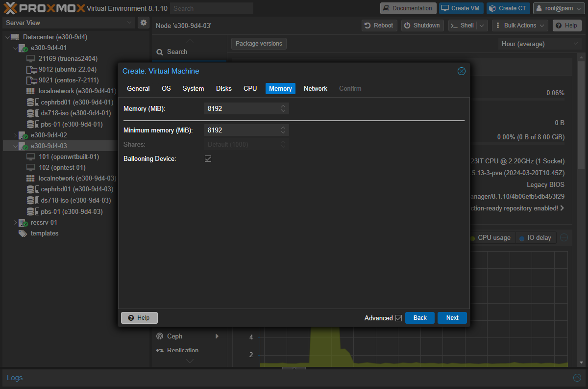Click the Ceph icon in node menu
This screenshot has width=588, height=389.
point(159,336)
